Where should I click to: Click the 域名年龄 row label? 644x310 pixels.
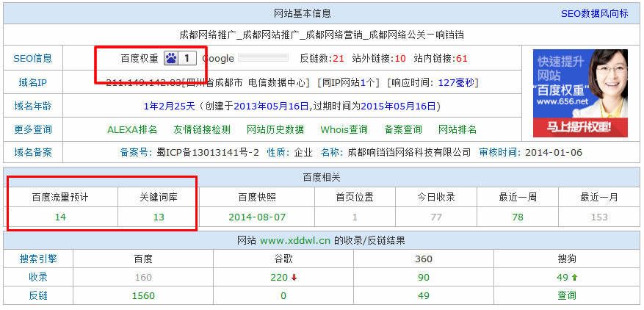[33, 107]
